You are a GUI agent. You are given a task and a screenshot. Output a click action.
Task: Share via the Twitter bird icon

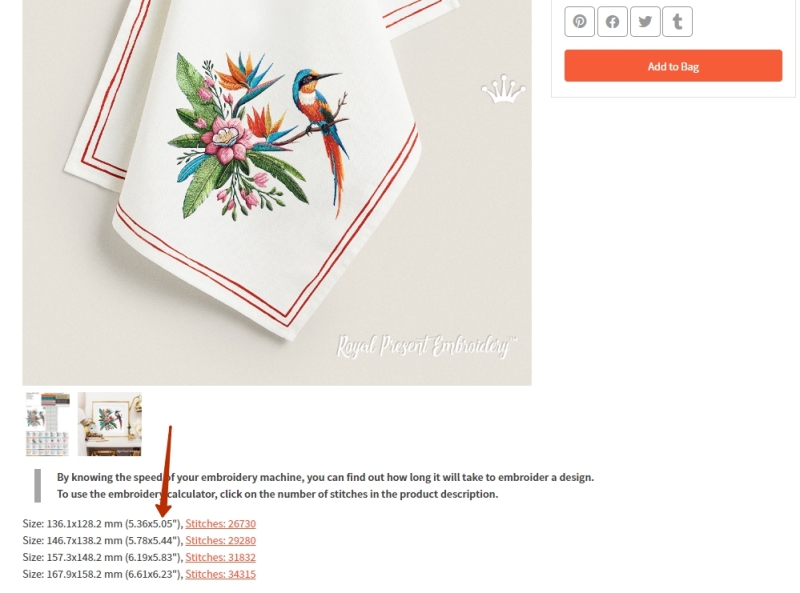[x=645, y=21]
